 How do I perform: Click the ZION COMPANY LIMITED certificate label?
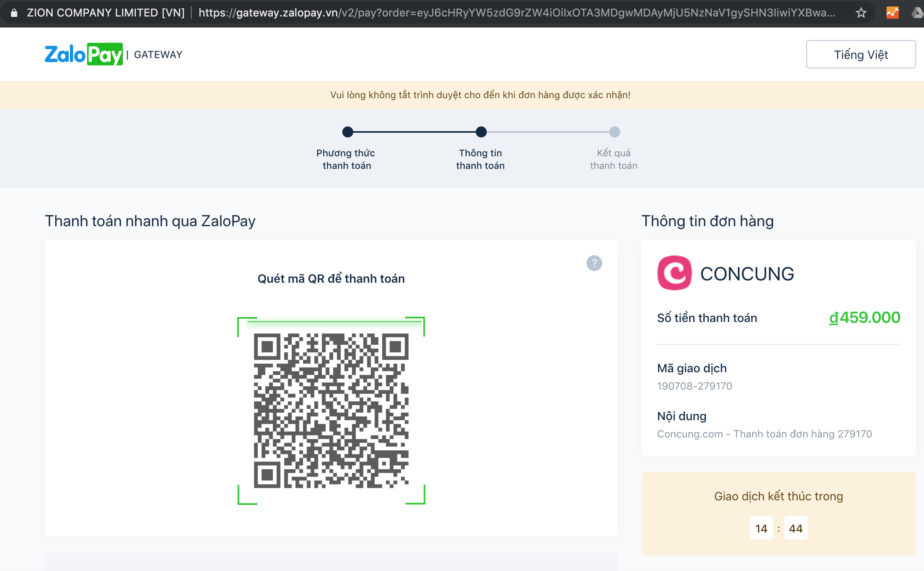pos(106,13)
